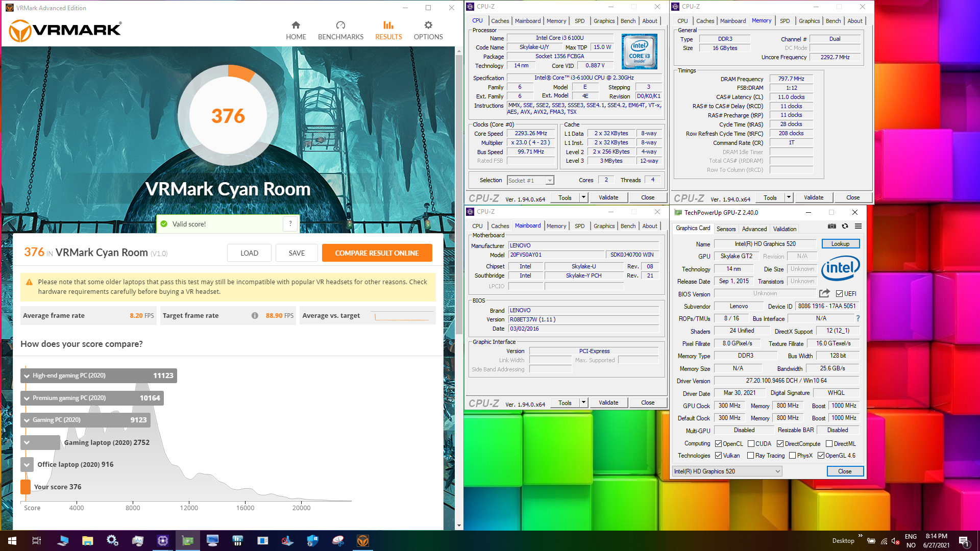This screenshot has width=980, height=551.
Task: Click the orange Your score 376 marker
Action: pyautogui.click(x=26, y=487)
